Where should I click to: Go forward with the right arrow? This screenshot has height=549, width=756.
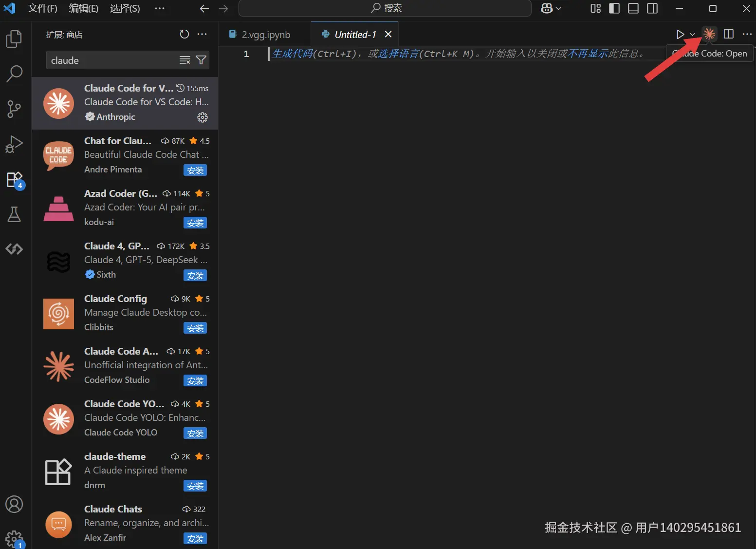tap(223, 8)
